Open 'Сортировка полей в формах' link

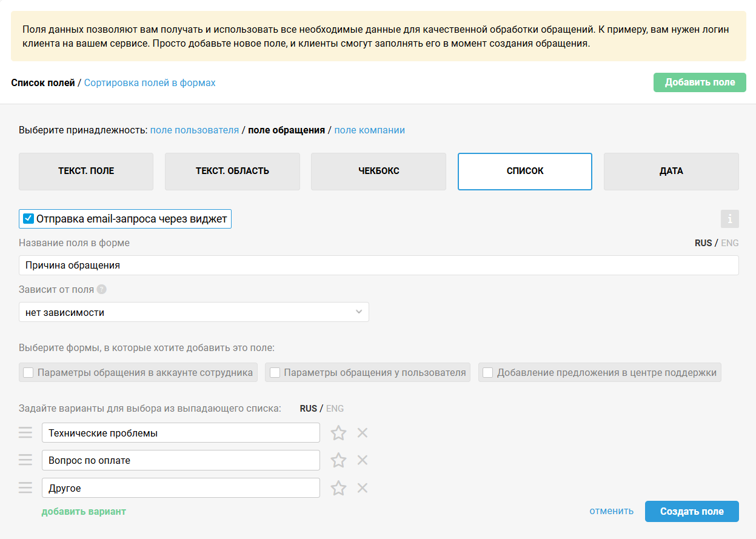click(150, 82)
